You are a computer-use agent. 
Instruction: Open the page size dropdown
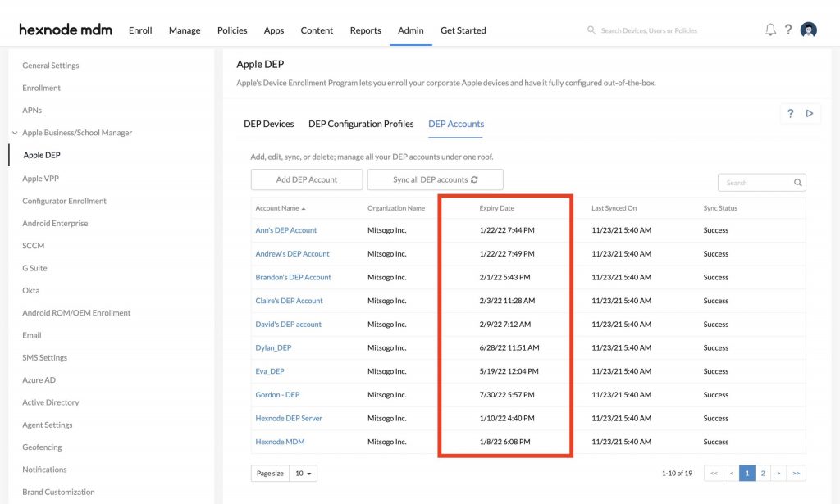304,474
